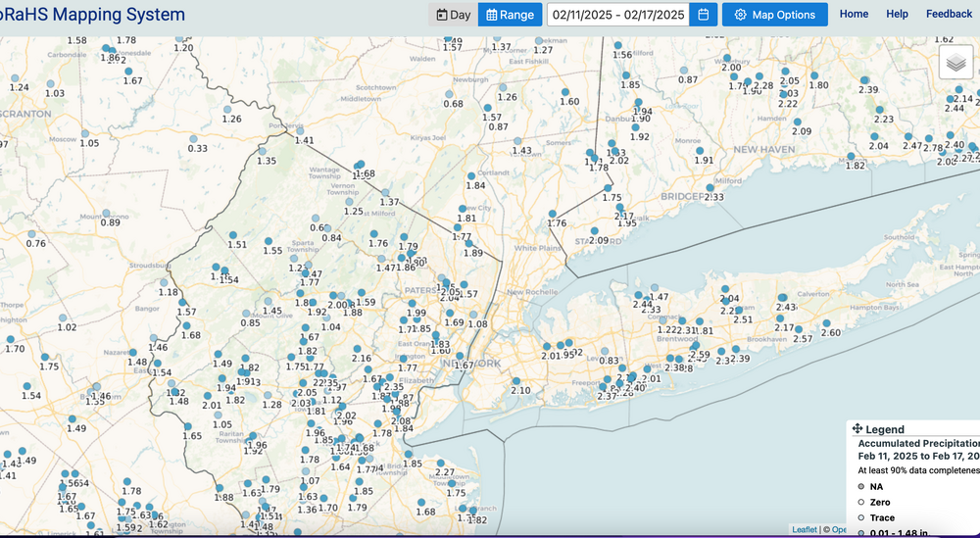Select the 0.84 station marker

click(327, 228)
